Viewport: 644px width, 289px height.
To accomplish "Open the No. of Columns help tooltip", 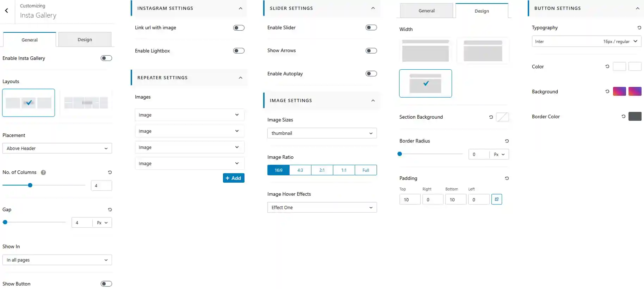I will click(43, 172).
